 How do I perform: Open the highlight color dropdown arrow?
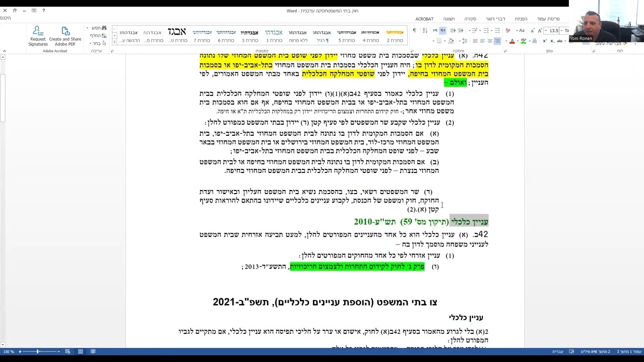coord(518,41)
